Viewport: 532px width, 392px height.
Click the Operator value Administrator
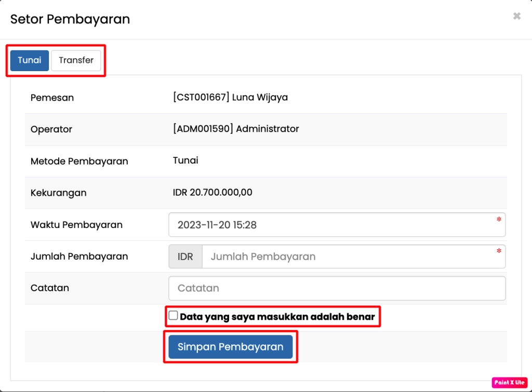(x=236, y=129)
